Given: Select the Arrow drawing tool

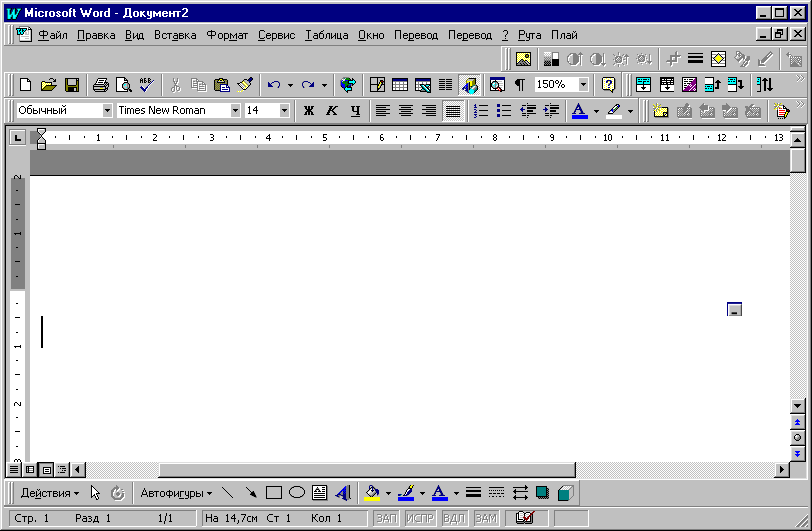Looking at the screenshot, I should pyautogui.click(x=251, y=493).
